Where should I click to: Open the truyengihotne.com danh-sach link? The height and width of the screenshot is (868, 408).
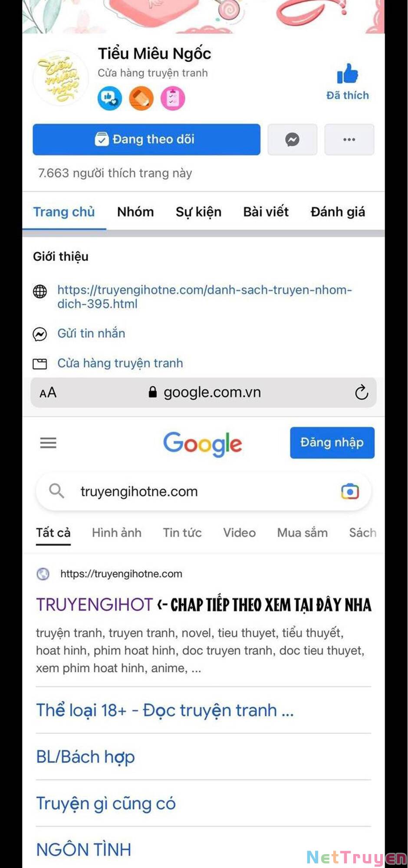pos(204,296)
